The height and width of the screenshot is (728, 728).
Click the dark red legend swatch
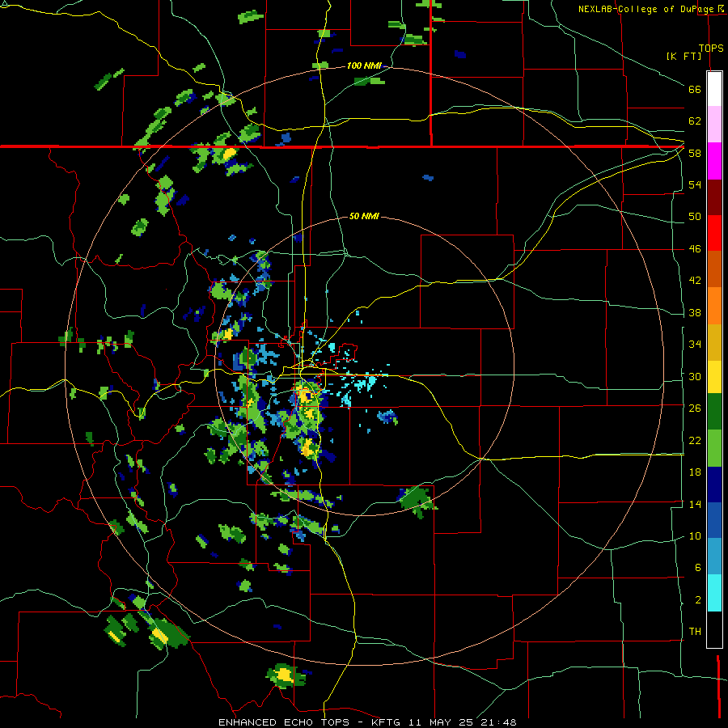click(x=714, y=197)
